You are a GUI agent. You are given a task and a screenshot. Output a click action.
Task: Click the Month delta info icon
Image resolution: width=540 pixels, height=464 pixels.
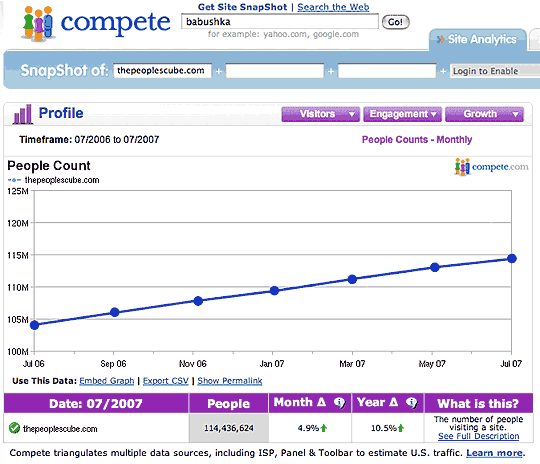coord(340,402)
